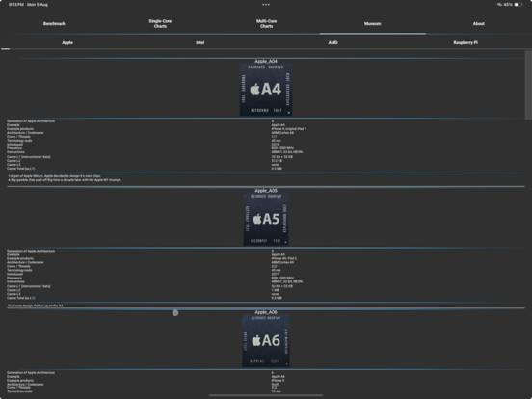Select the Museum tab
Screen dimensions: 532x399
click(x=373, y=24)
